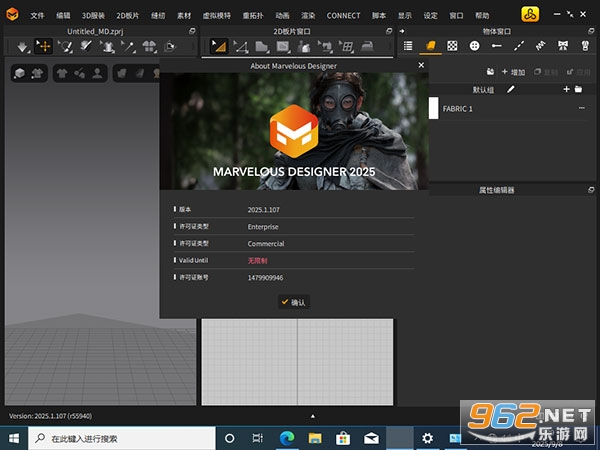
Task: Open the 虚拟模特 menu
Action: (x=217, y=15)
